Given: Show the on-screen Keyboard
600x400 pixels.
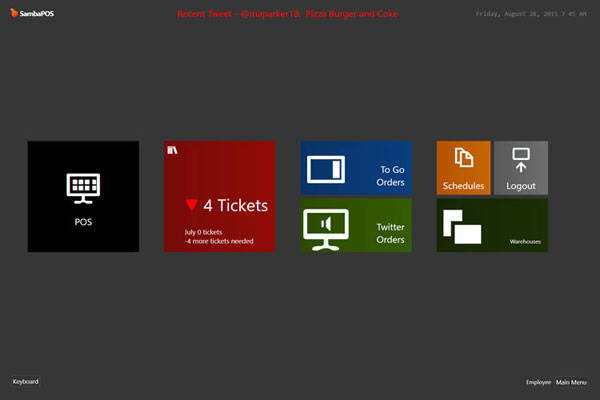Looking at the screenshot, I should (x=26, y=382).
